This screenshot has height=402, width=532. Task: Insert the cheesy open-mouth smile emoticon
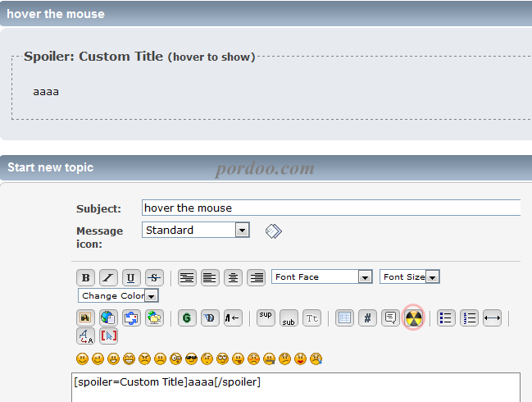(113, 359)
